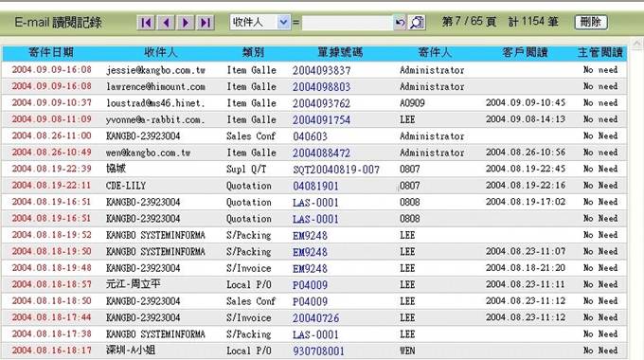This screenshot has height=360, width=644.
Task: Select recipient CDE-LILY
Action: (126, 186)
